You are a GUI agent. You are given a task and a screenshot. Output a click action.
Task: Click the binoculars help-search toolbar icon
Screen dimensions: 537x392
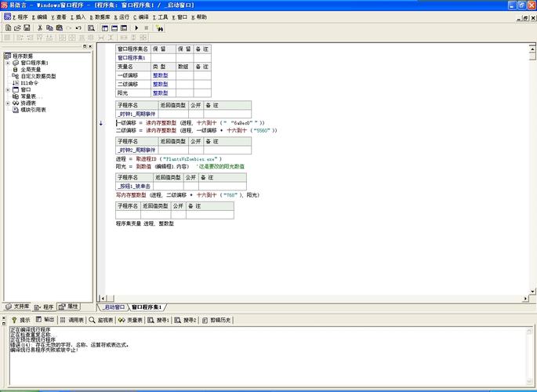coord(160,28)
